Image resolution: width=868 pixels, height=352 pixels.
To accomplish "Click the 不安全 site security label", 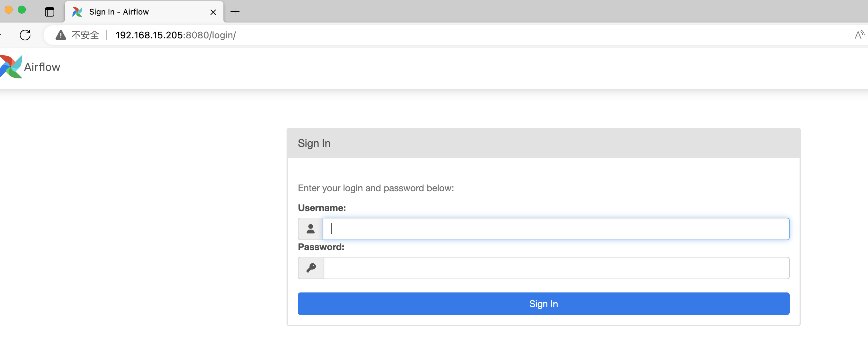I will coord(85,35).
